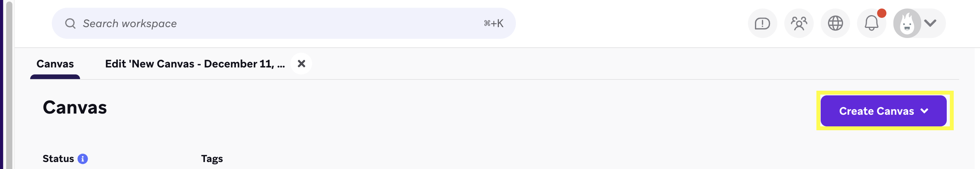The width and height of the screenshot is (980, 169).
Task: Switch to the Canvas tab
Action: 55,64
